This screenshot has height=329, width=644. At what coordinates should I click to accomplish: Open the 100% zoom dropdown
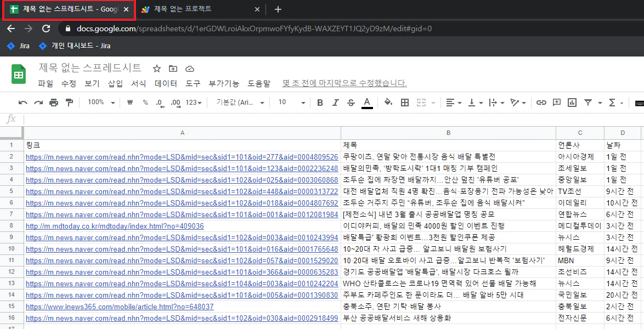[x=101, y=103]
